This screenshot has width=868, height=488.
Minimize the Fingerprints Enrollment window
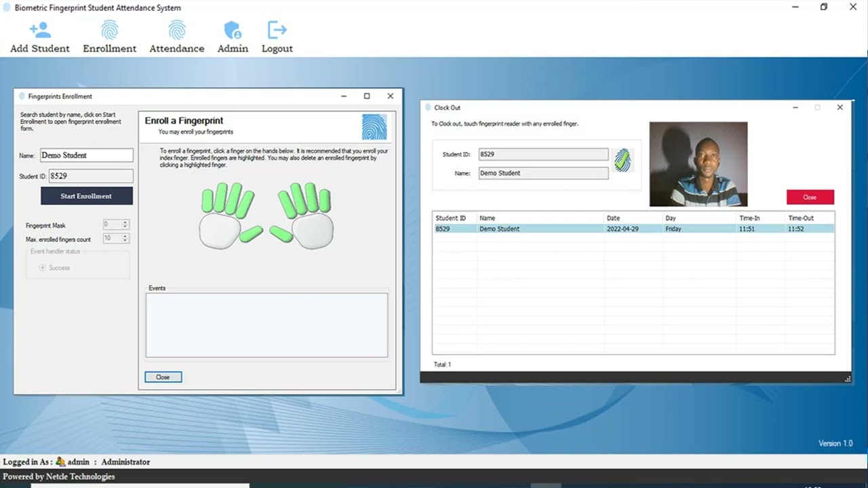point(343,96)
